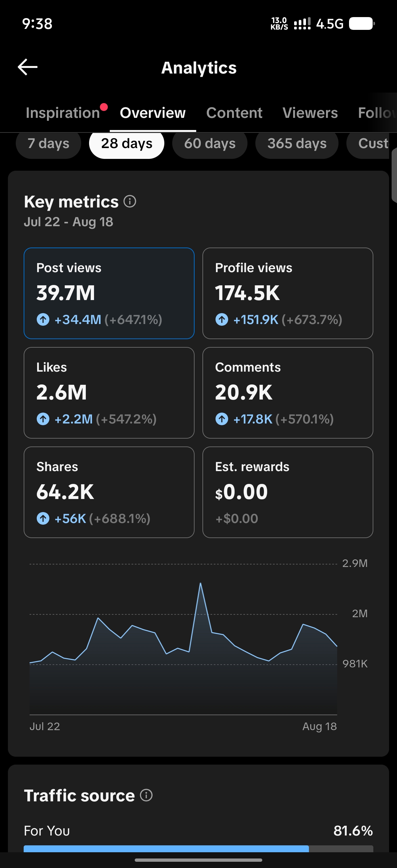The image size is (397, 868).
Task: Tap the back arrow icon
Action: 28,67
